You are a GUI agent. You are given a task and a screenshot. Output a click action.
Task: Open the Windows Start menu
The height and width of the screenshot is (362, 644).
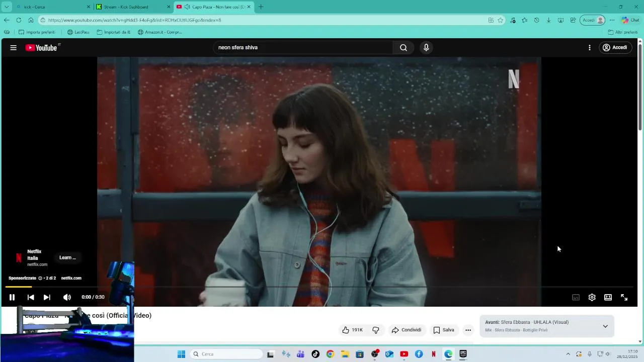click(181, 354)
